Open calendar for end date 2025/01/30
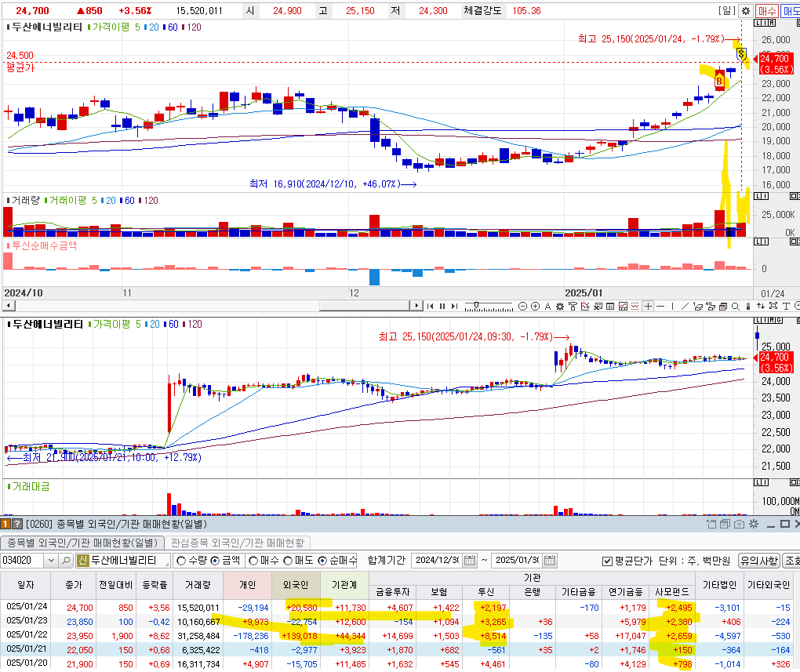This screenshot has height=672, width=800. tap(550, 560)
